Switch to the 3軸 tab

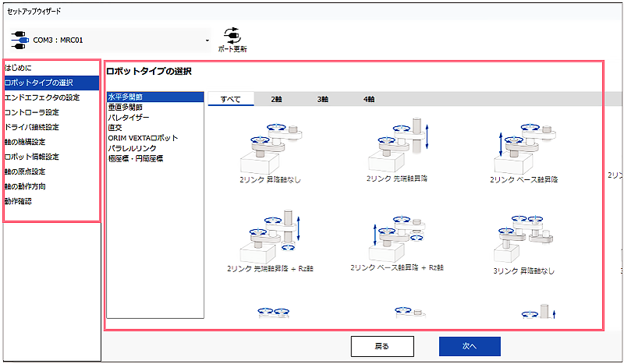click(323, 99)
